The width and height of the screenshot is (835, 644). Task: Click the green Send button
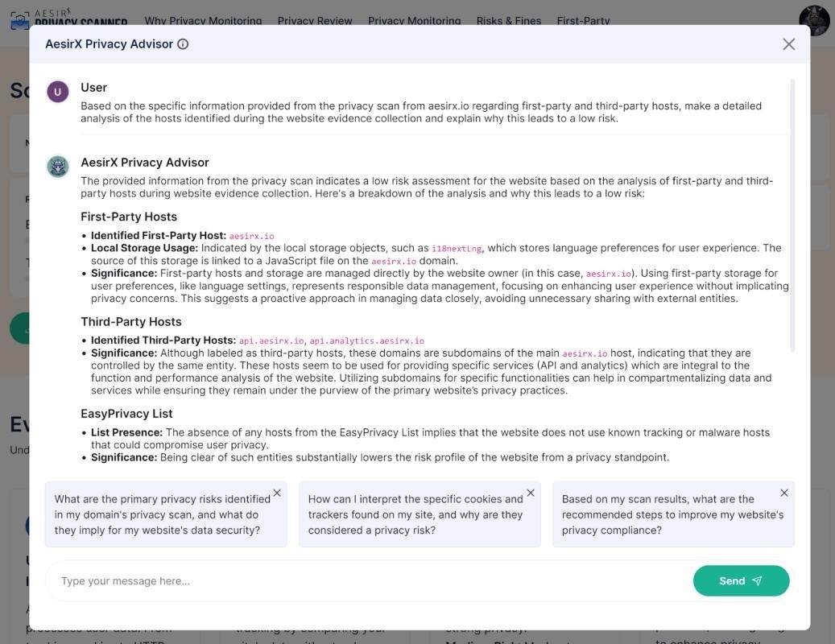click(x=741, y=580)
